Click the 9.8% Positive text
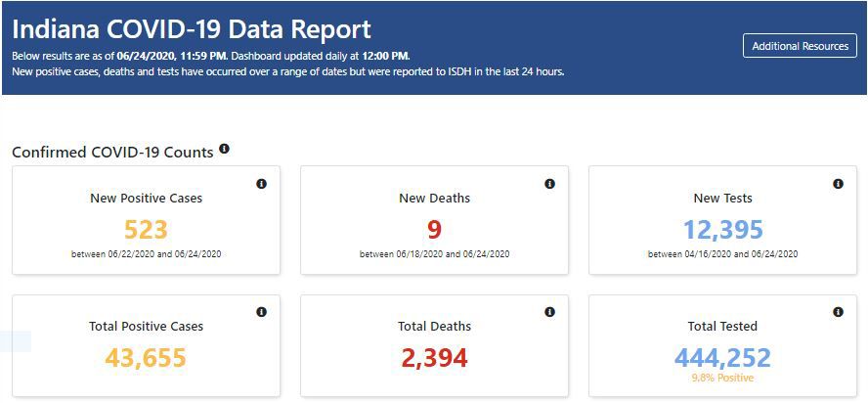This screenshot has width=868, height=403. coord(722,378)
